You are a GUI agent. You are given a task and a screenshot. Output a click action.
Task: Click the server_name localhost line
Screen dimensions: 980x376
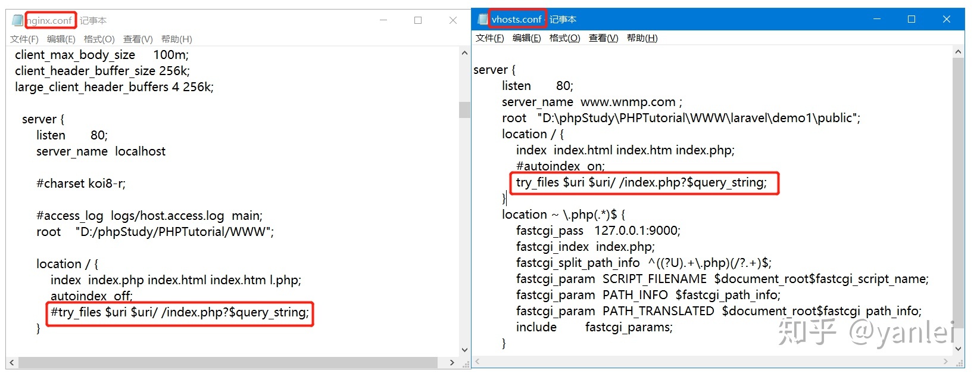101,151
